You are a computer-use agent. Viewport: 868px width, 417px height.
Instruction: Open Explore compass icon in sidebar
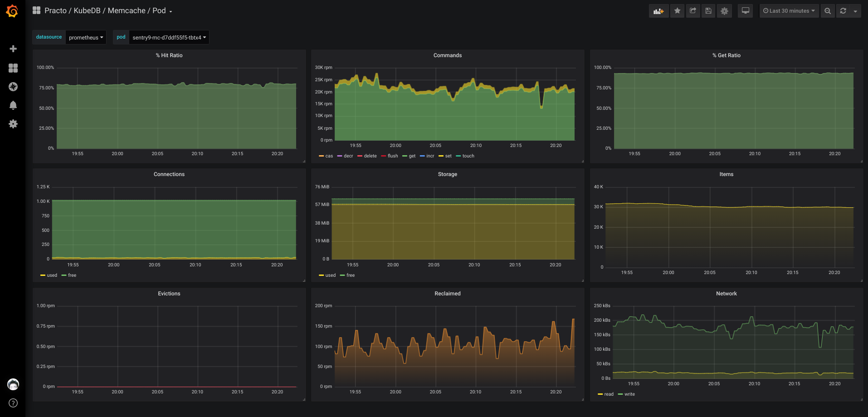(x=13, y=87)
